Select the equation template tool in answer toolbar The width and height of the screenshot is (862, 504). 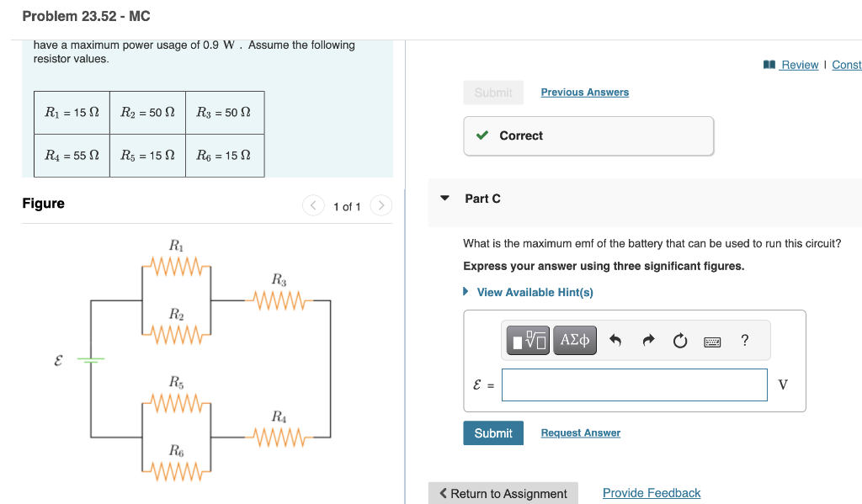click(527, 340)
